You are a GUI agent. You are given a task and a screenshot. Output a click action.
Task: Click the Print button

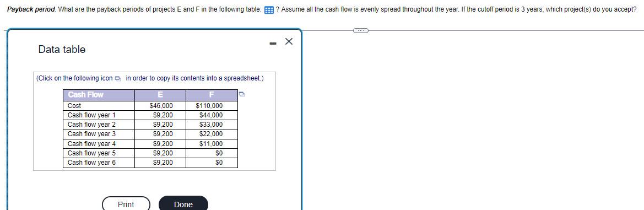click(x=126, y=204)
